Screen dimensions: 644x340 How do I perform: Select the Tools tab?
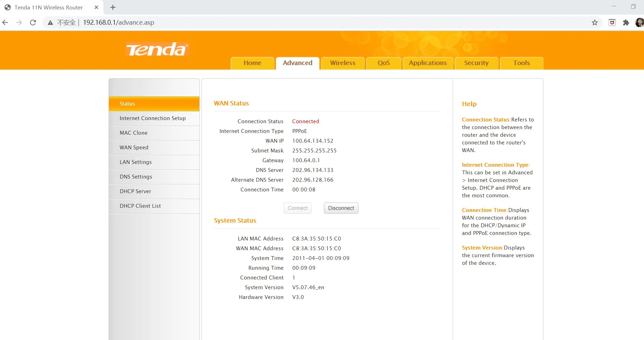tap(521, 63)
